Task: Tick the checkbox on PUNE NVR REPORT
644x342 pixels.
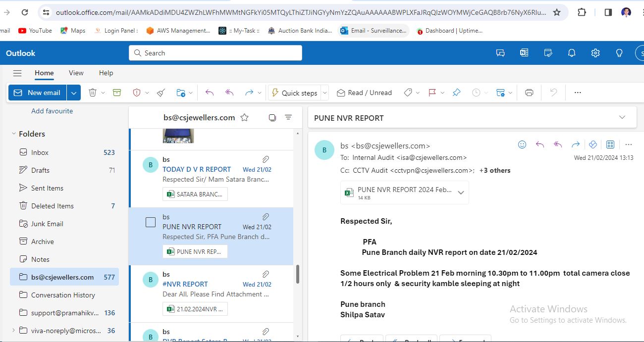Action: pyautogui.click(x=151, y=223)
